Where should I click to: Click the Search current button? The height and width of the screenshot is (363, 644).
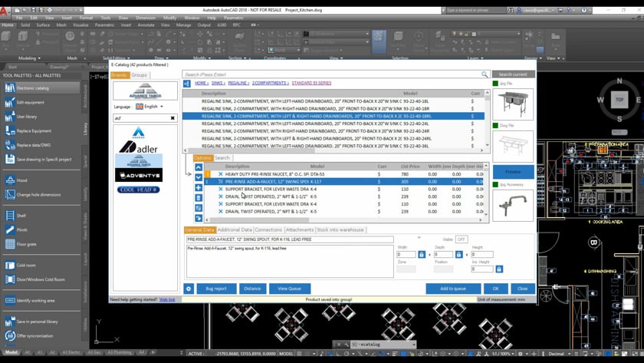tap(513, 74)
